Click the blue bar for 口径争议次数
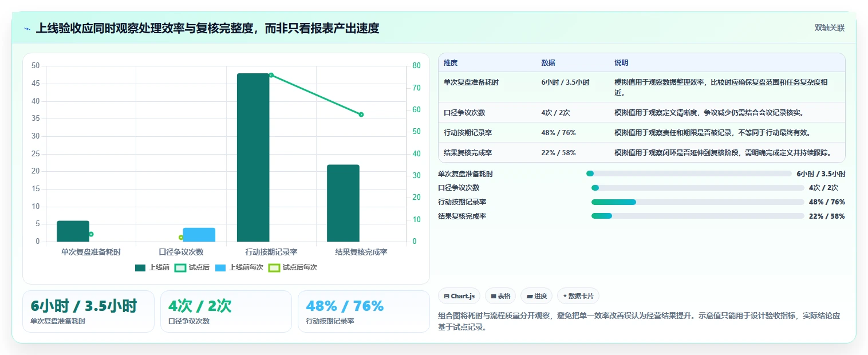 (x=199, y=235)
